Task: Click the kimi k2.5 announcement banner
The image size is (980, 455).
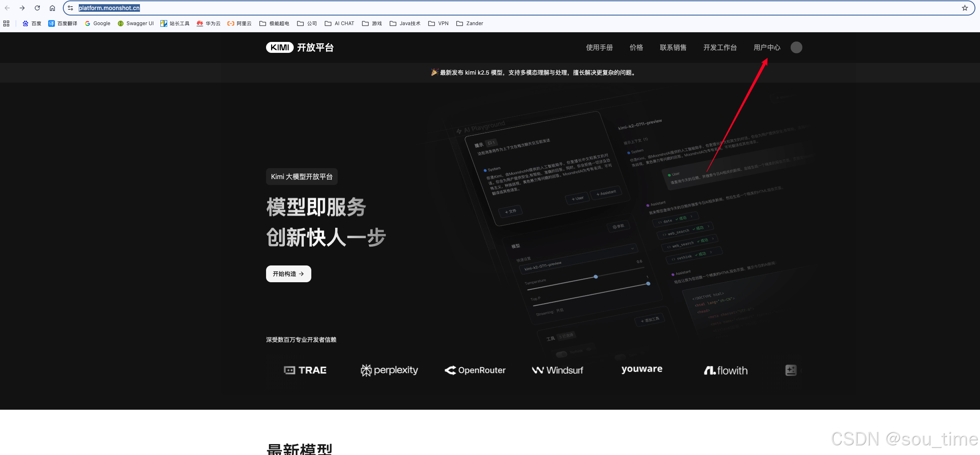Action: pyautogui.click(x=533, y=73)
